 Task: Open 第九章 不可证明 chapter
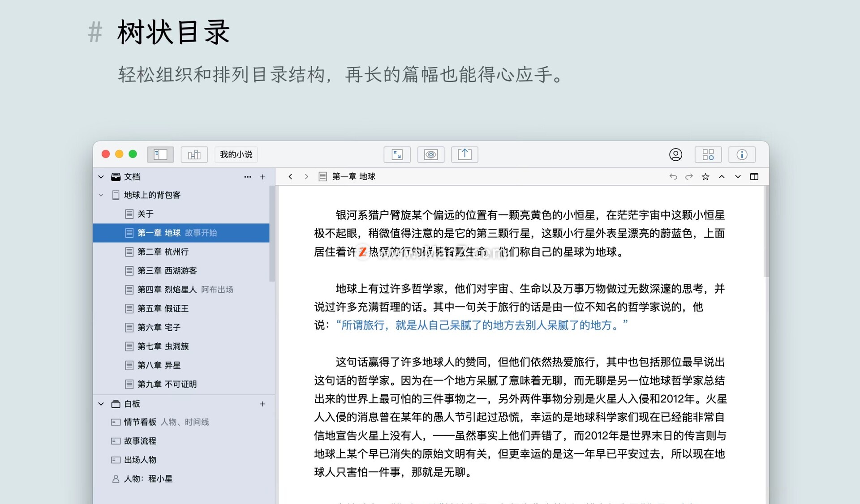pos(181,384)
